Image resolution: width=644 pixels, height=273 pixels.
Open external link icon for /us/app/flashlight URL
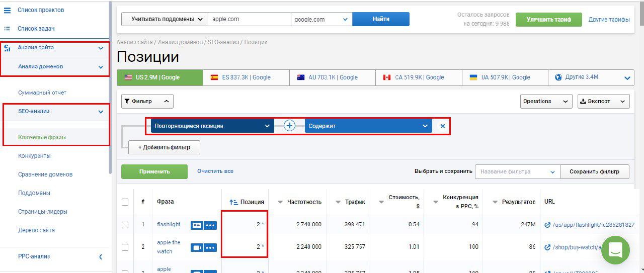coord(547,225)
